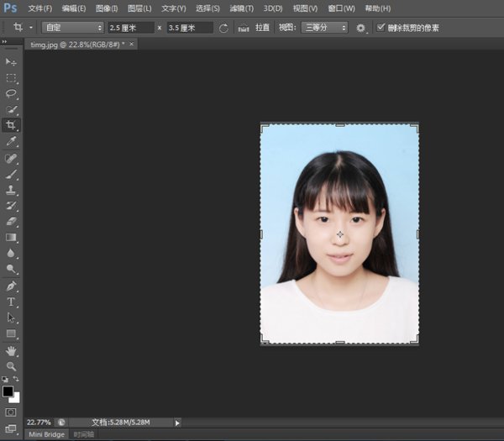Click status bar share icon

click(x=61, y=423)
